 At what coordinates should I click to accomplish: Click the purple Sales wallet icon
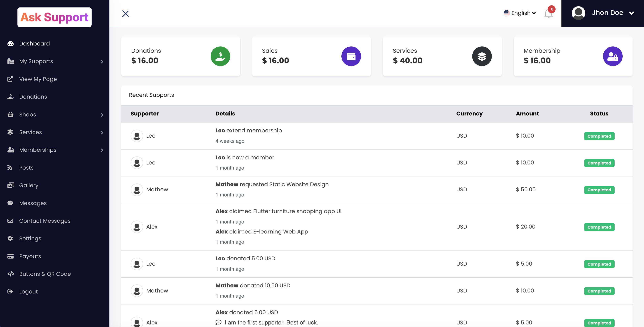pyautogui.click(x=351, y=56)
